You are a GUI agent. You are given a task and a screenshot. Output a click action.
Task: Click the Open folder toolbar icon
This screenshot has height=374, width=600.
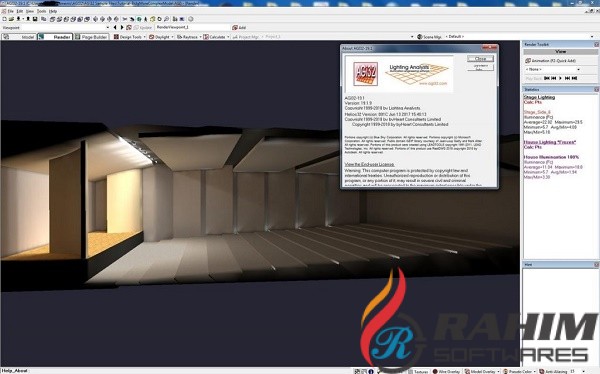11,19
